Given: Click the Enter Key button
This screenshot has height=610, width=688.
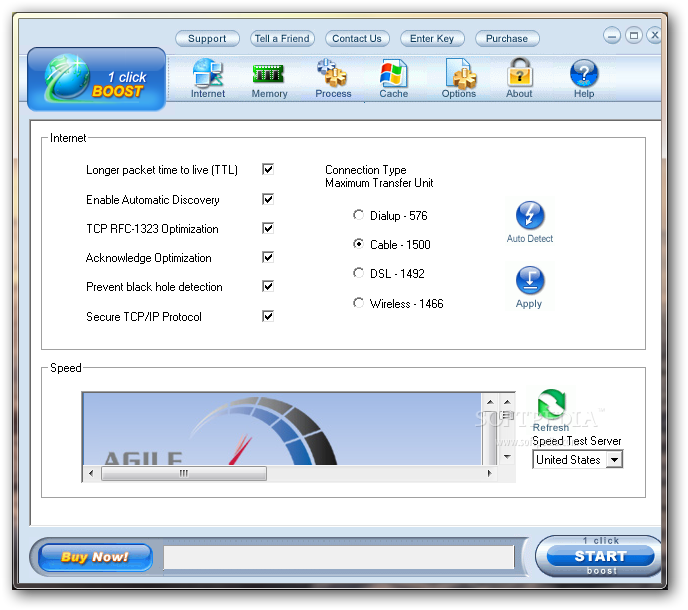Looking at the screenshot, I should [432, 39].
